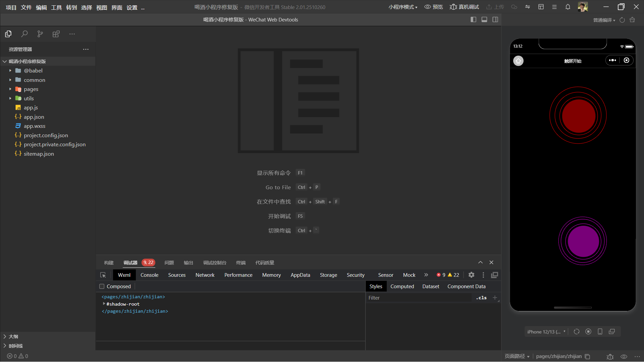Click the refresh compile icon
The height and width of the screenshot is (362, 644).
click(x=622, y=20)
